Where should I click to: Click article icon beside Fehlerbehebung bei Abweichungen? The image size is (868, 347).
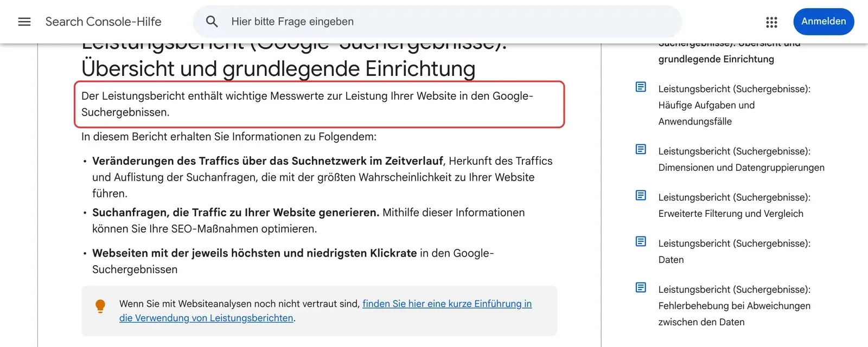(x=641, y=287)
